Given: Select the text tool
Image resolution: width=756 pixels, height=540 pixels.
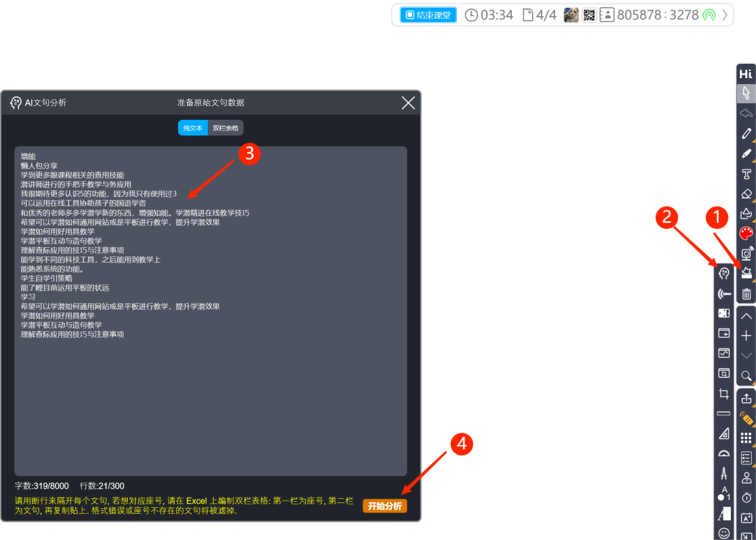Looking at the screenshot, I should 746,174.
